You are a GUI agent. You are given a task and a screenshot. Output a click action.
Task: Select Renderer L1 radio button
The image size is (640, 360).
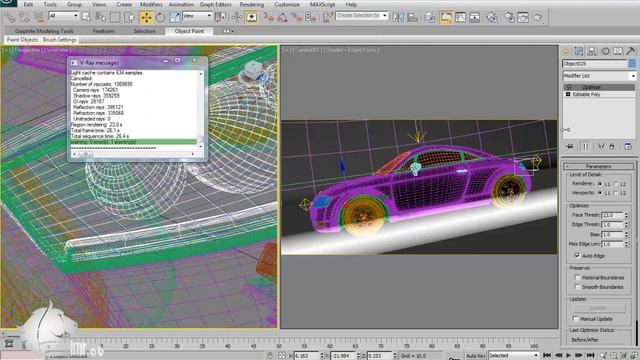click(x=600, y=184)
